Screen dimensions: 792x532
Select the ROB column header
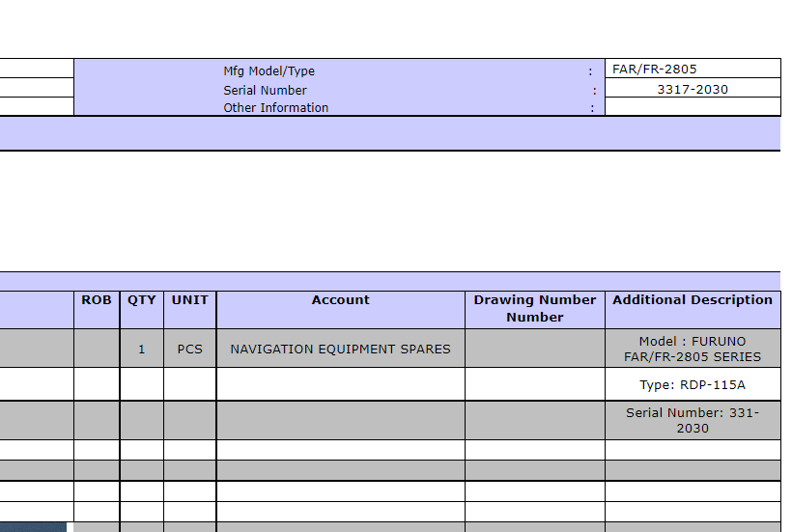(97, 300)
